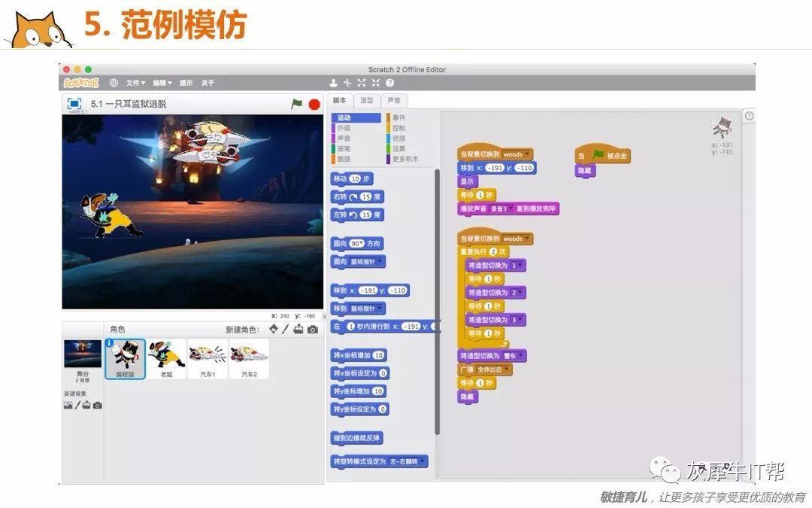Select the block help question-mark tool
This screenshot has height=508, width=812.
[x=390, y=83]
